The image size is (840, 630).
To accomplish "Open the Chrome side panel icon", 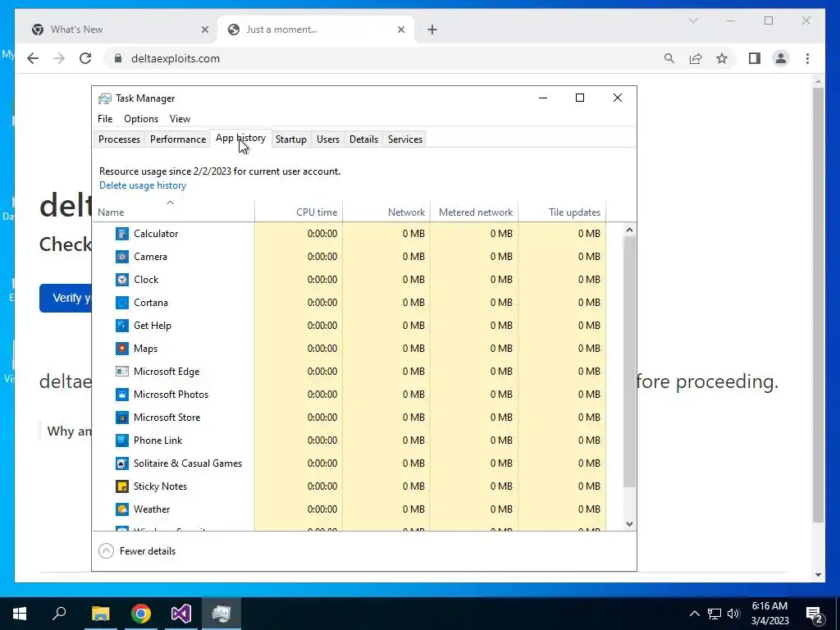I will [x=755, y=58].
